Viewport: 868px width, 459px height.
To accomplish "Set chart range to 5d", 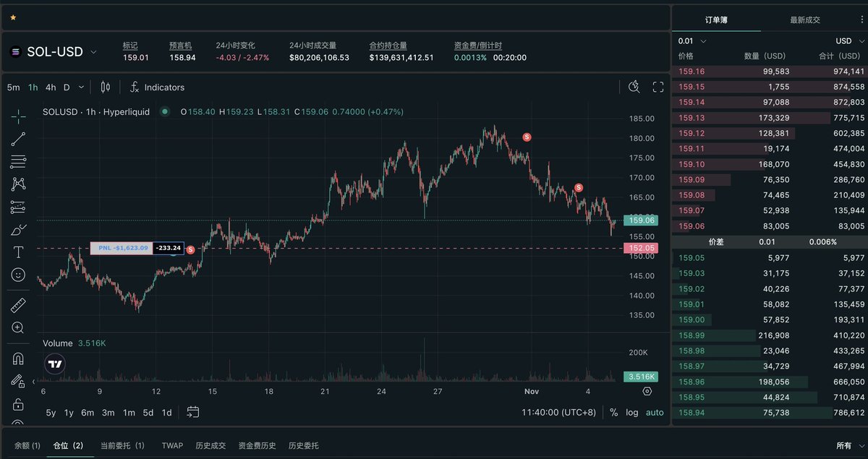I will coord(148,413).
